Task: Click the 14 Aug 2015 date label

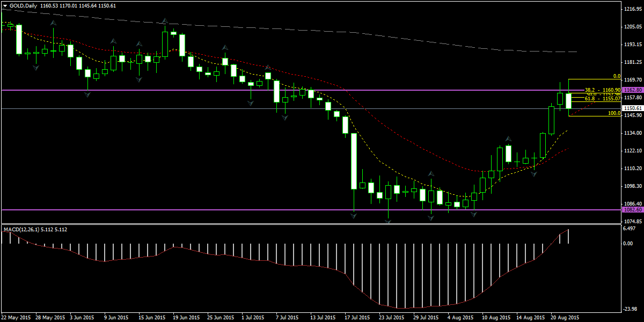Action: pyautogui.click(x=531, y=317)
